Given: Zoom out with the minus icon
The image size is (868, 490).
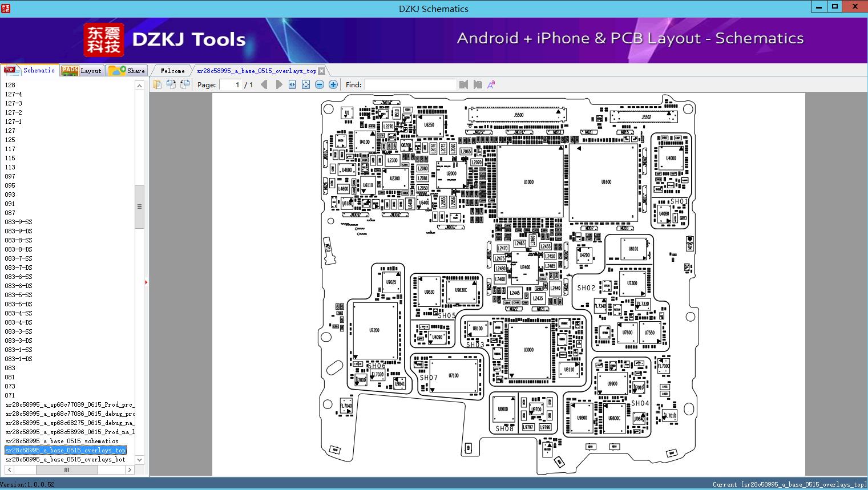Looking at the screenshot, I should tap(320, 84).
